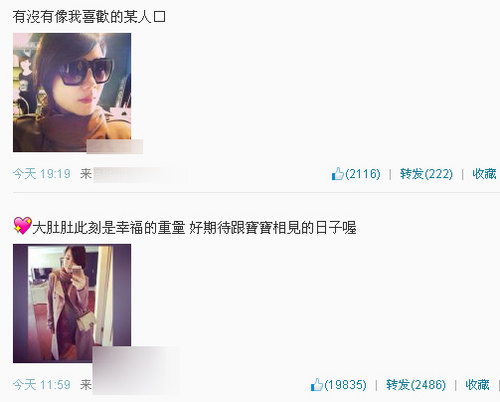This screenshot has width=500, height=402.
Task: Open the sunglasses selfie thumbnail
Action: tap(72, 92)
